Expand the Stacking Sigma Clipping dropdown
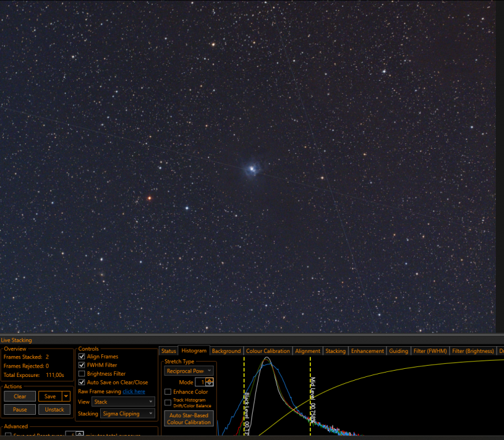Image resolution: width=504 pixels, height=440 pixels. [128, 414]
